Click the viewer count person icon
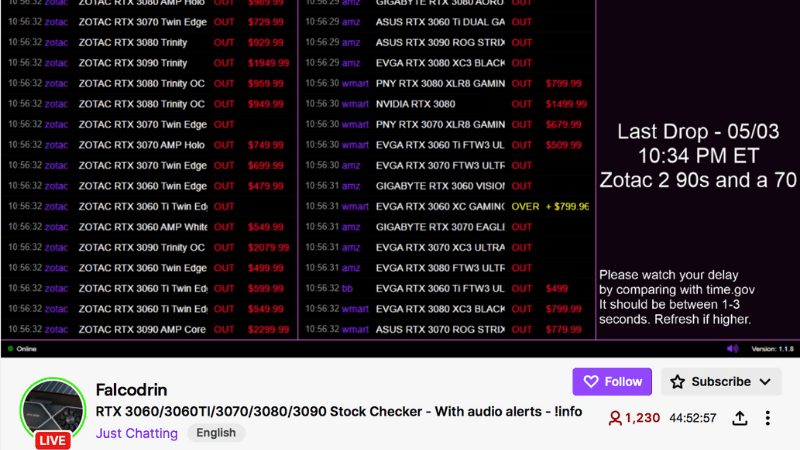 pyautogui.click(x=615, y=418)
